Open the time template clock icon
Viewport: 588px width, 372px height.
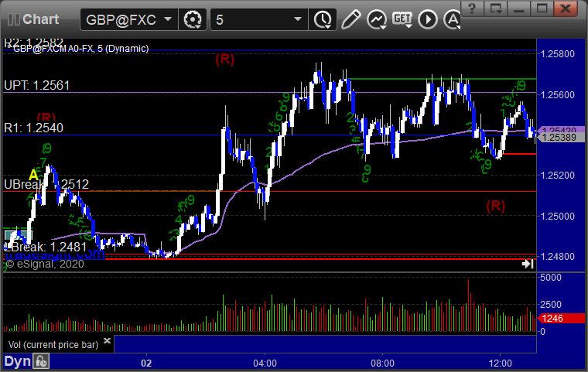tap(323, 19)
